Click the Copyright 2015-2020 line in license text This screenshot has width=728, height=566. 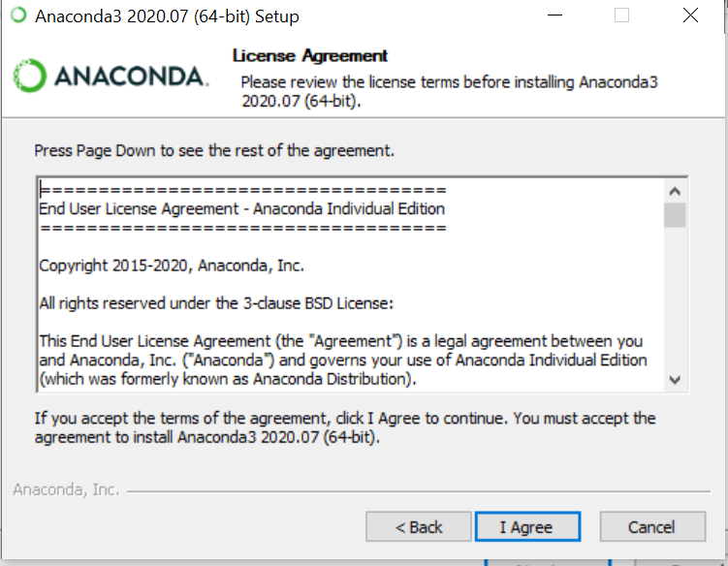172,266
